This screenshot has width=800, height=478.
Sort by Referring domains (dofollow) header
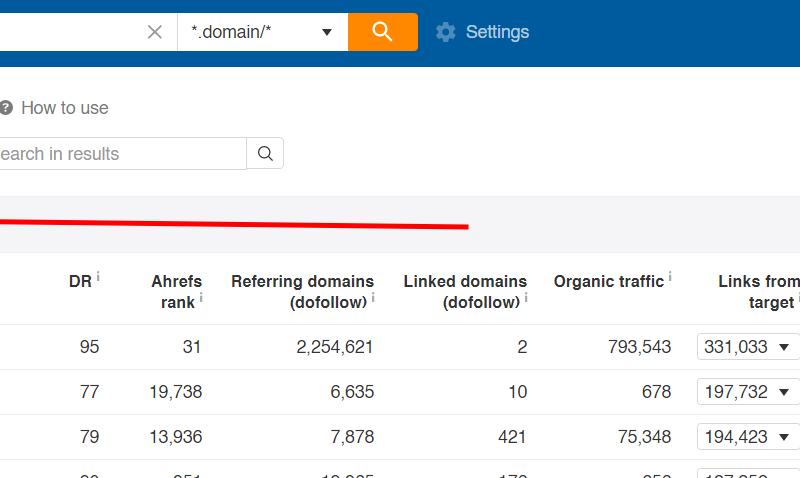coord(302,291)
